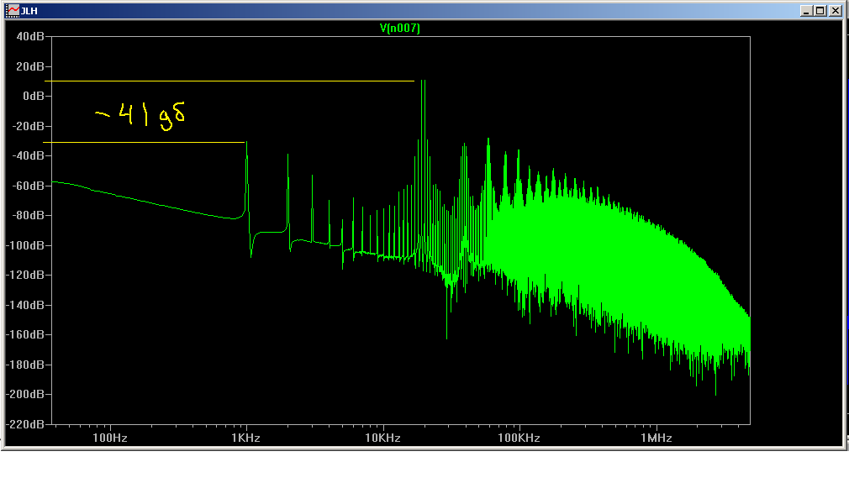This screenshot has width=849, height=504.
Task: Click the 0dB axis label
Action: point(34,96)
